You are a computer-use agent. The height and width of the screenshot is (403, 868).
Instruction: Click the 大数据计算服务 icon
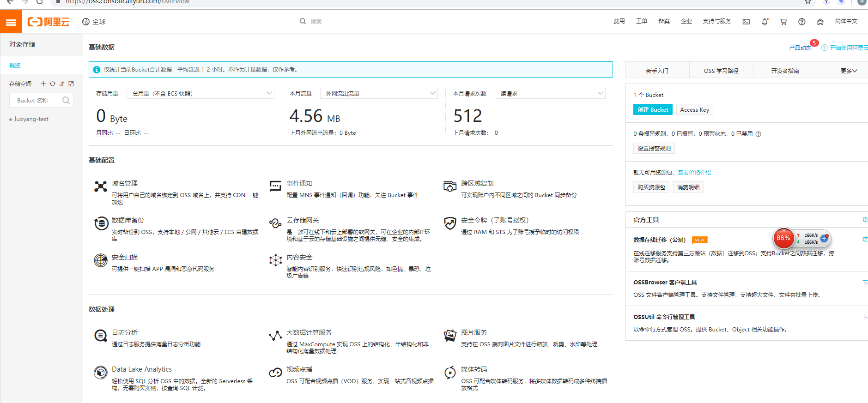275,336
